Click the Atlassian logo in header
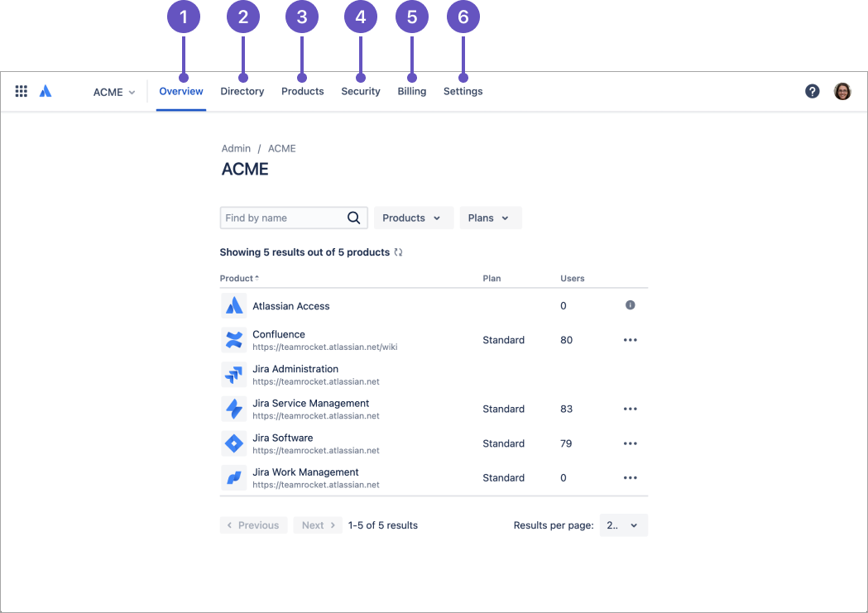The image size is (868, 613). [46, 91]
